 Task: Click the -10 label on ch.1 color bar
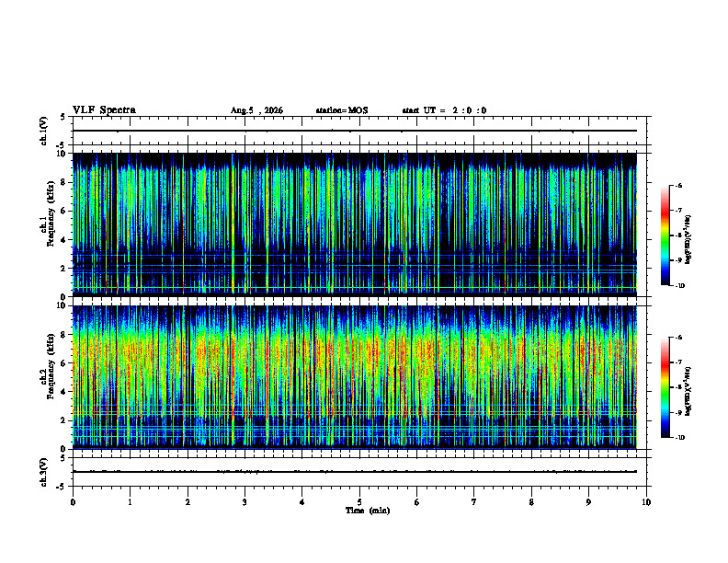pyautogui.click(x=680, y=286)
